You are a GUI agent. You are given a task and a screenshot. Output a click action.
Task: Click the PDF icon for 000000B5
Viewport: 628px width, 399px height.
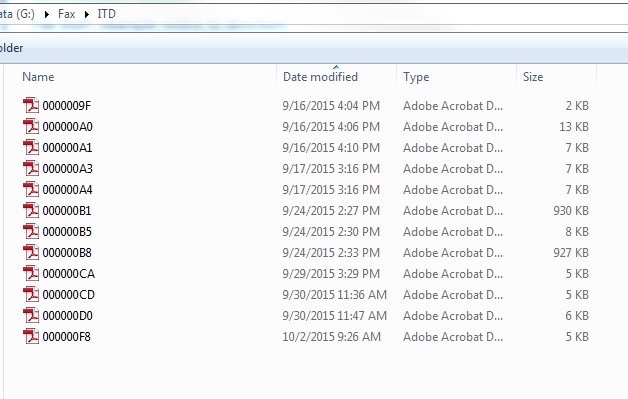coord(31,232)
